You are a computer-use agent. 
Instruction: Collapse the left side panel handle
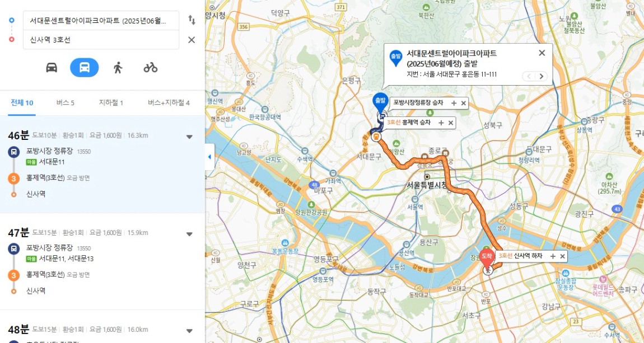point(209,157)
